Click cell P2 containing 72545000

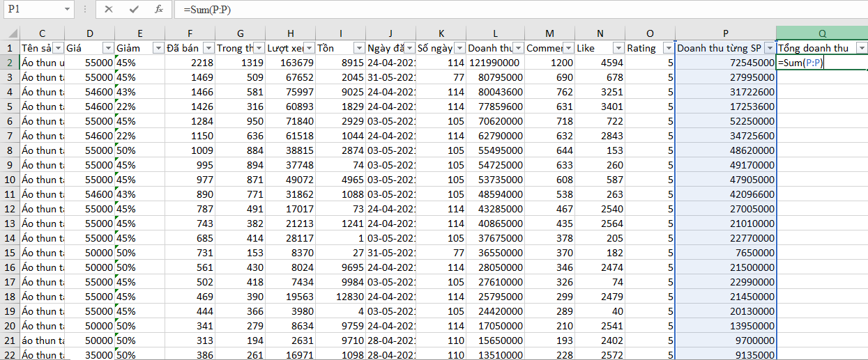[x=725, y=63]
